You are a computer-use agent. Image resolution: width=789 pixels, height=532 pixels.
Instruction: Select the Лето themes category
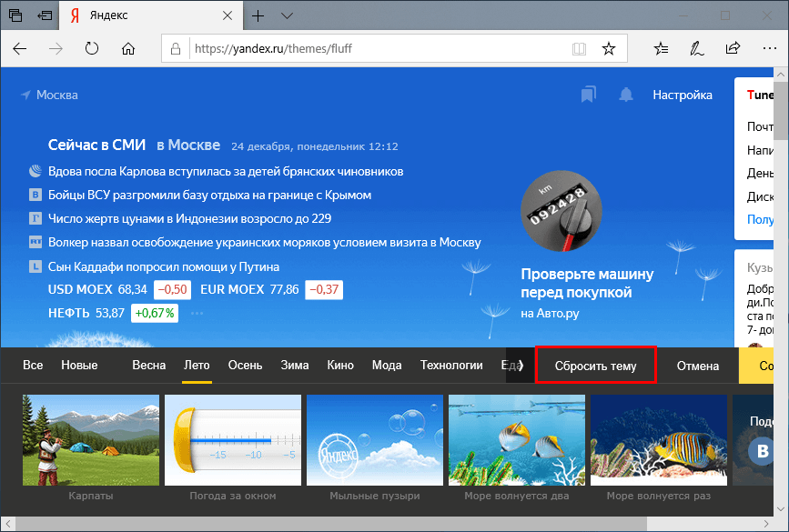[197, 365]
